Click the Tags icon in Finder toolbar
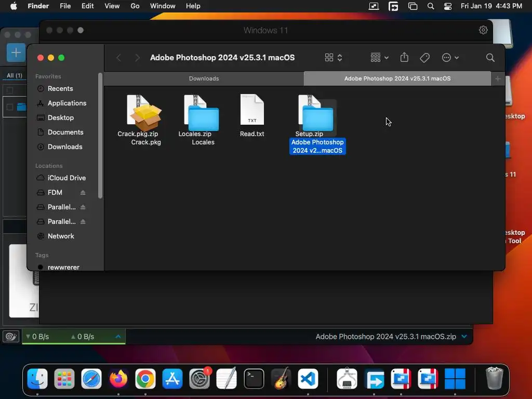 click(x=424, y=58)
